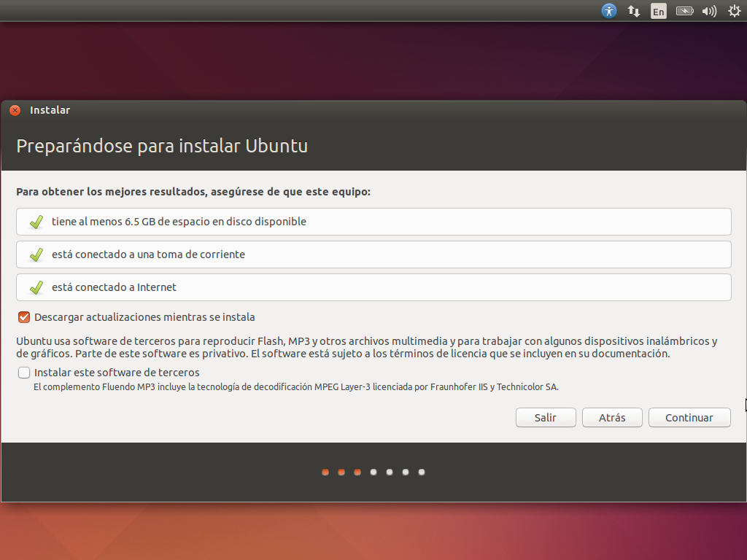Click the 'Instalar' window title
Viewport: 747px width, 560px height.
click(50, 110)
